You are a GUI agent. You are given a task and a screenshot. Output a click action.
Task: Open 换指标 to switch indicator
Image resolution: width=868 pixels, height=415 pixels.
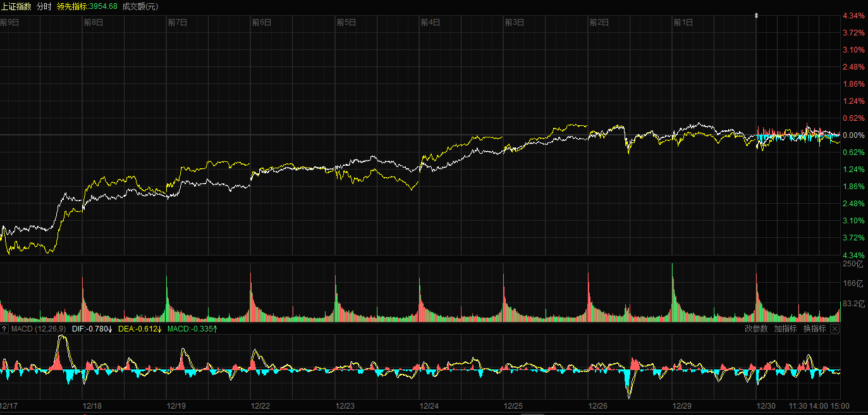pyautogui.click(x=814, y=329)
